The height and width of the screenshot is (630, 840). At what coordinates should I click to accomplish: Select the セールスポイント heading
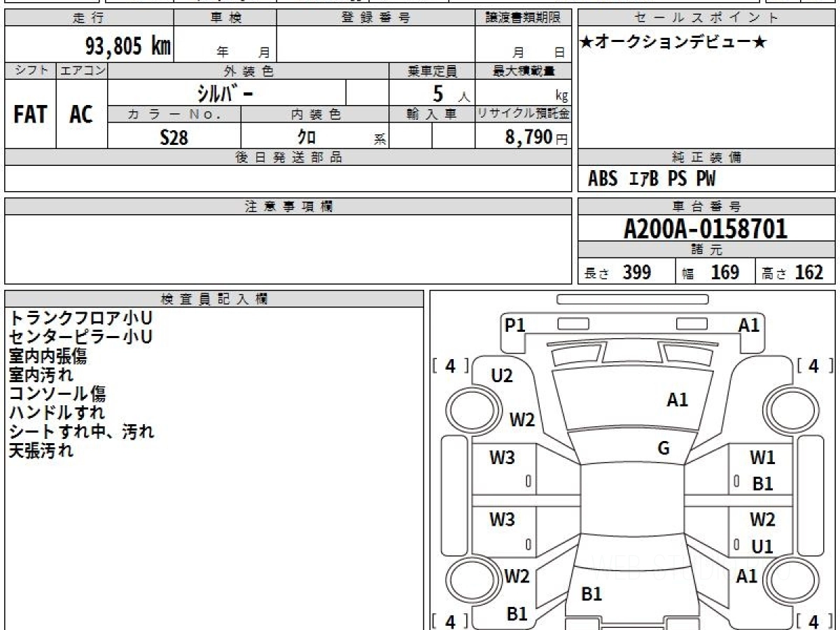707,18
